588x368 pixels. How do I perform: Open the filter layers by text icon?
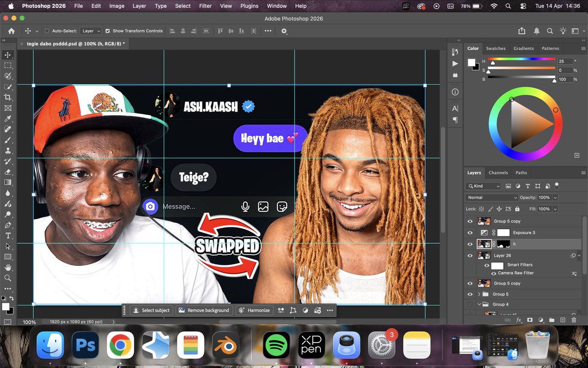click(x=528, y=186)
